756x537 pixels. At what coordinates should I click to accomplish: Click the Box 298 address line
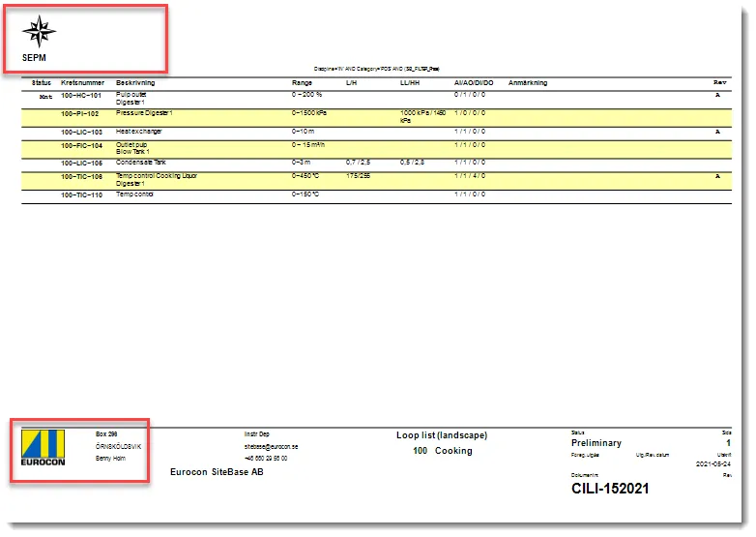[x=106, y=434]
